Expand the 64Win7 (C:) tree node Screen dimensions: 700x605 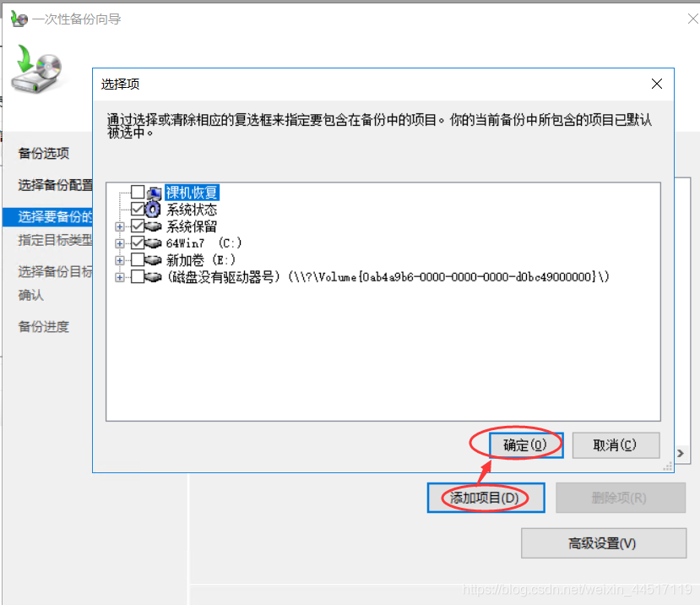[x=119, y=243]
